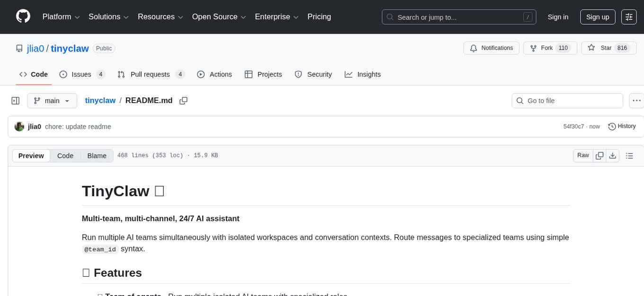644x296 pixels.
Task: Open the appearance settings icon in header
Action: [629, 17]
